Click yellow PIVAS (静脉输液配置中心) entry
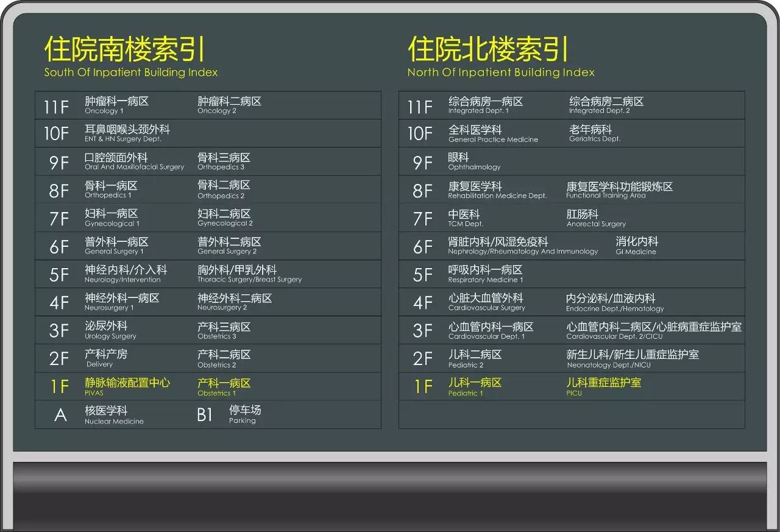Screen dimensions: 780x532 pyautogui.click(x=127, y=387)
